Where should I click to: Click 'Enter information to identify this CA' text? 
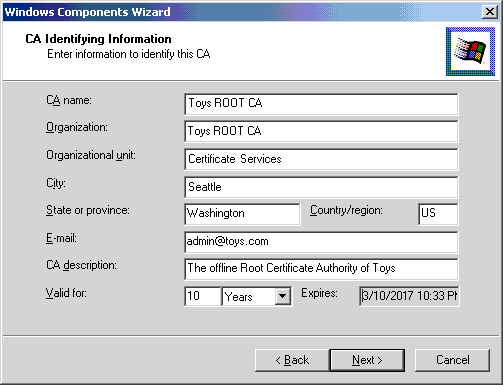(x=129, y=54)
